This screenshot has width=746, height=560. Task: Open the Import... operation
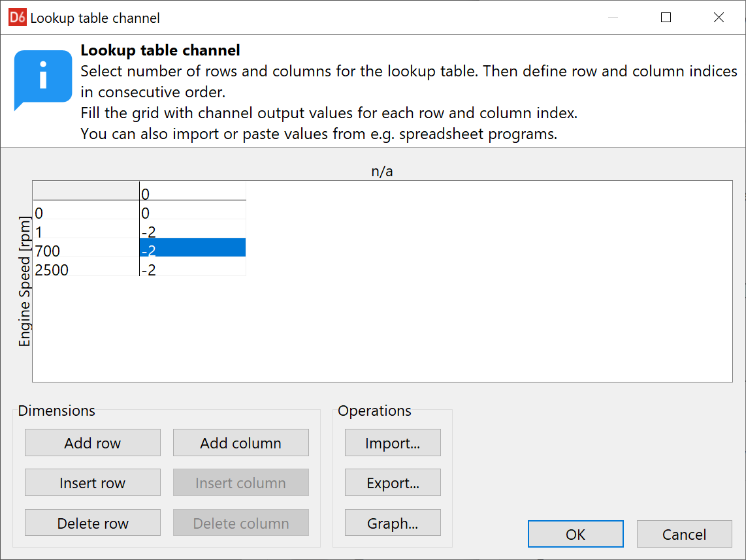click(x=393, y=443)
